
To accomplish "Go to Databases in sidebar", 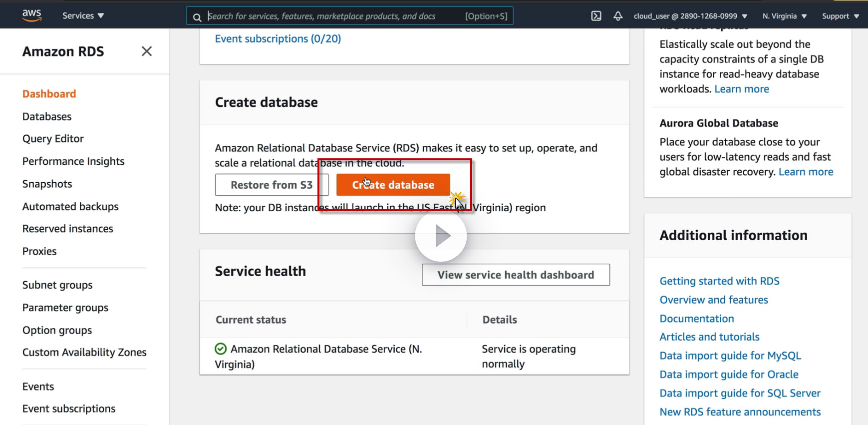I will point(47,116).
